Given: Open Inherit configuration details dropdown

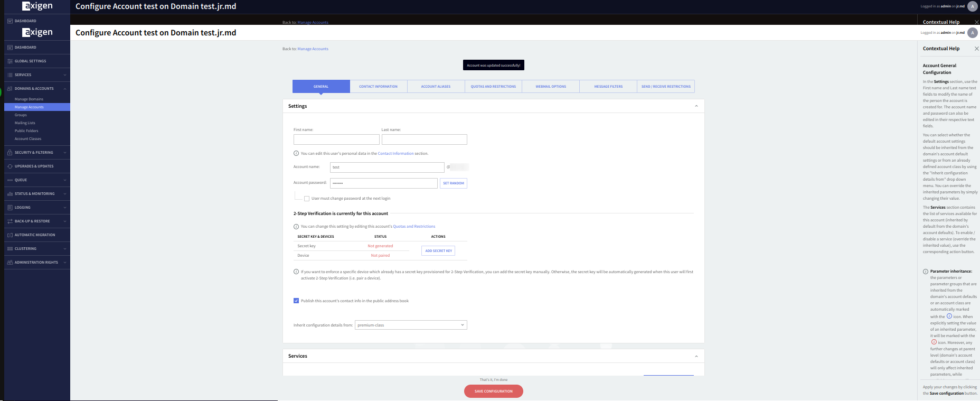Looking at the screenshot, I should [x=411, y=325].
